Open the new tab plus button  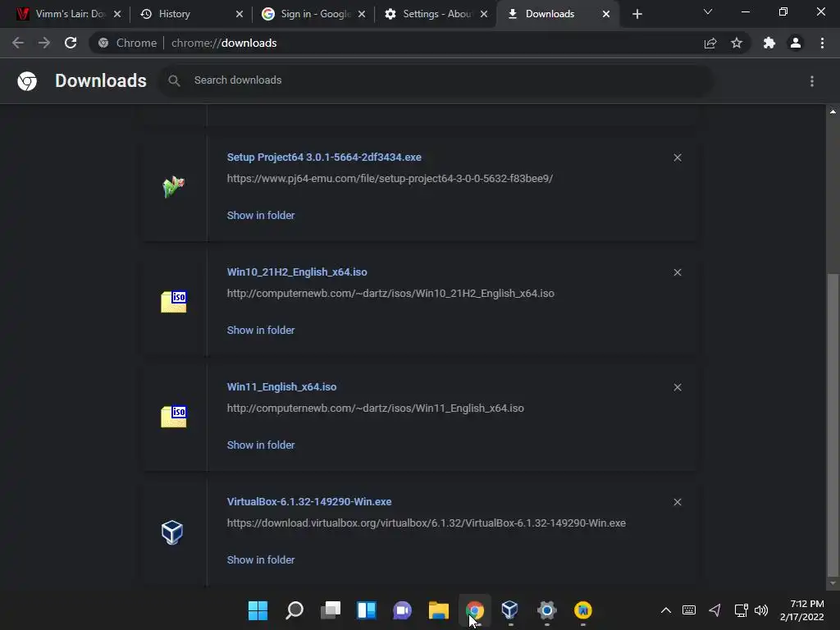point(637,14)
